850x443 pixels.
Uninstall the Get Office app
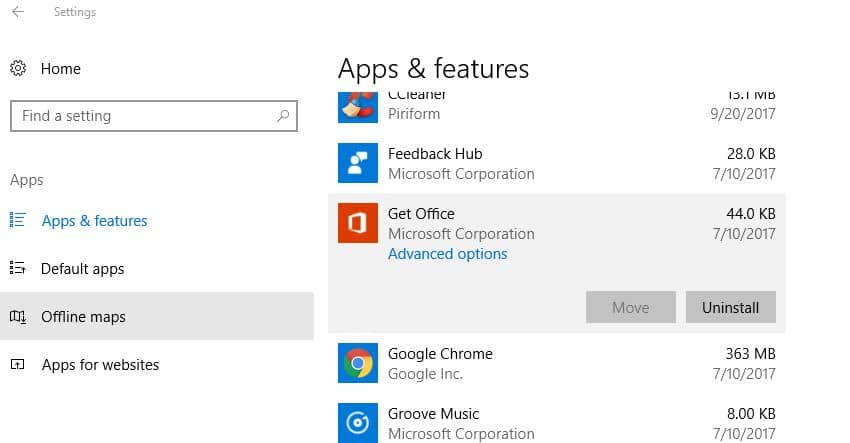tap(730, 307)
